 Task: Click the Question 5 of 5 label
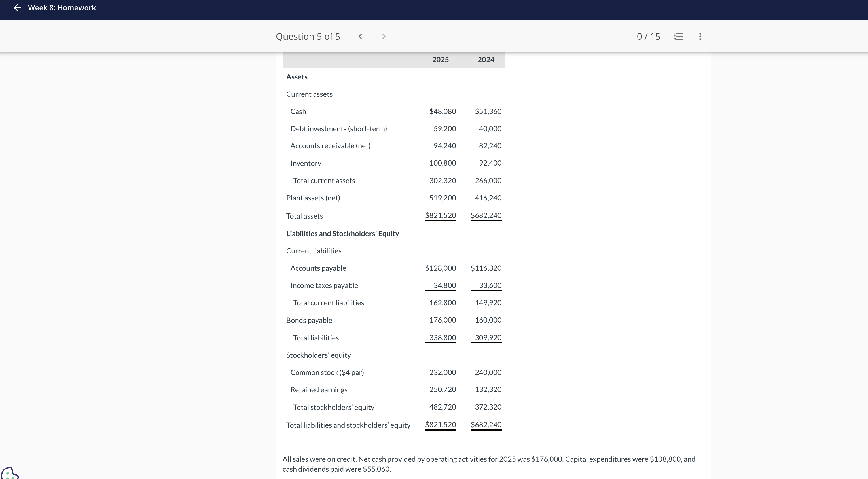click(308, 36)
